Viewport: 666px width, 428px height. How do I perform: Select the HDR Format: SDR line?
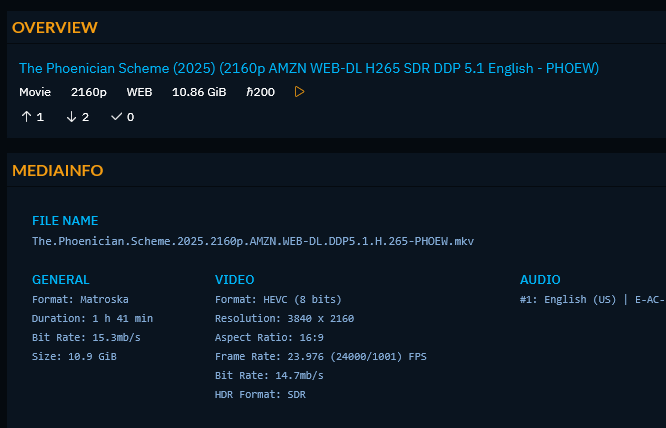point(260,394)
